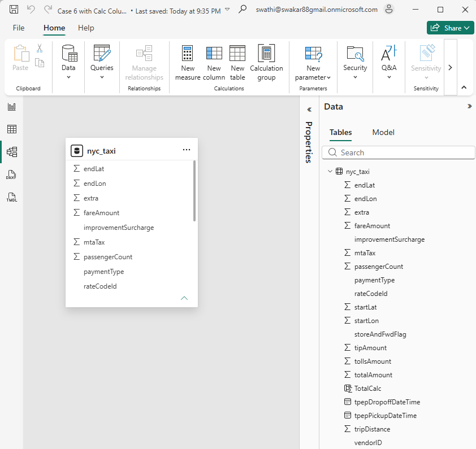Click the Search field in Data pane
The height and width of the screenshot is (449, 476).
pos(399,152)
